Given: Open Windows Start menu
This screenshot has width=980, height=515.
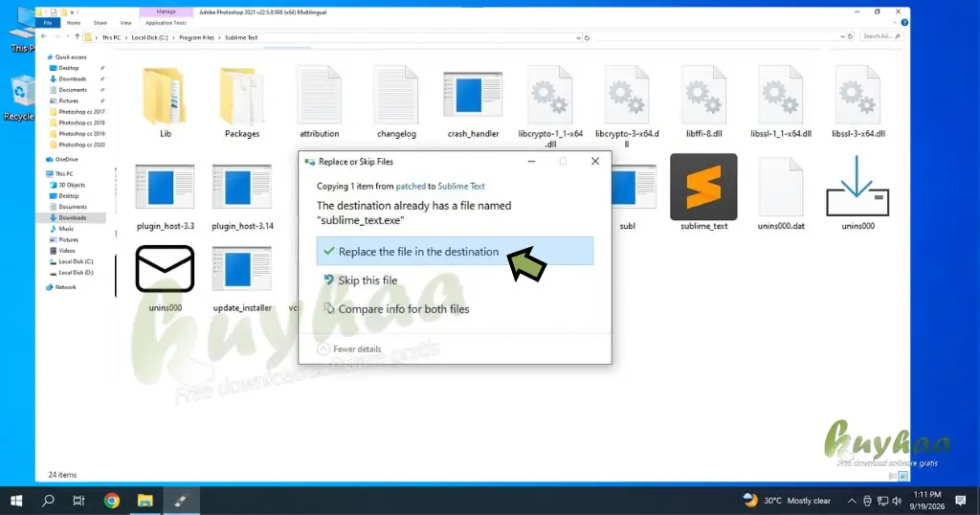Looking at the screenshot, I should point(16,501).
